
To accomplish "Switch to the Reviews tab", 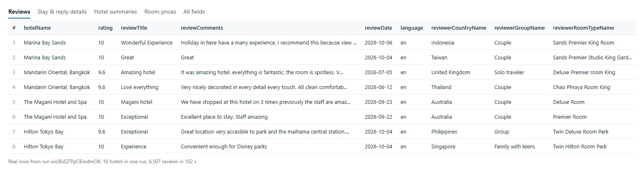I will point(19,12).
